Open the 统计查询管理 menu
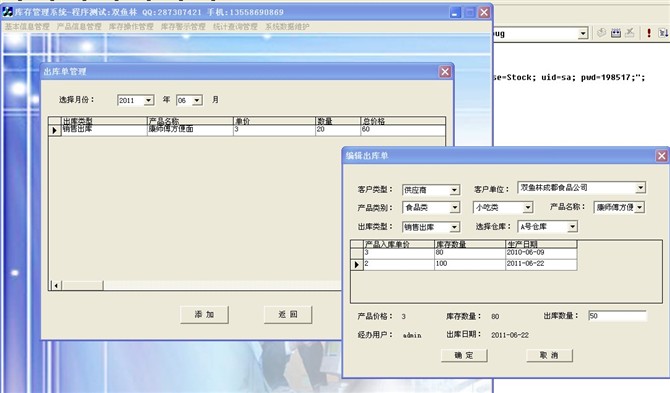This screenshot has height=393, width=670. (235, 26)
